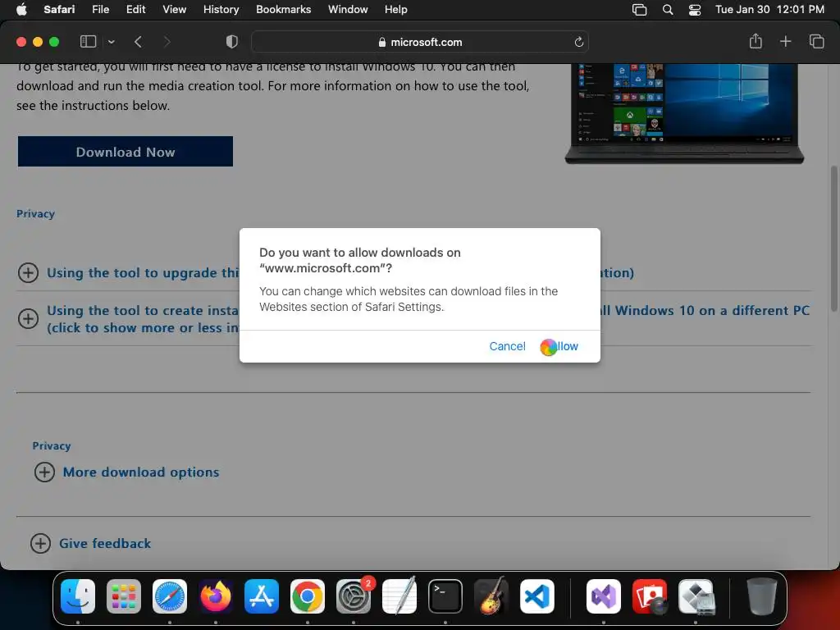Allow downloads on www.microsoft.com
Screen dimensions: 840x630
pyautogui.click(x=559, y=346)
